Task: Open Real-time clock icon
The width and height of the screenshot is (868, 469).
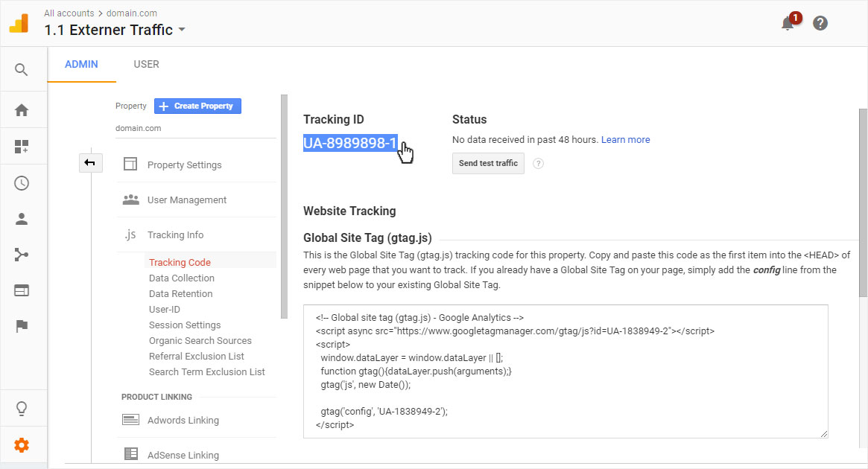Action: (22, 183)
